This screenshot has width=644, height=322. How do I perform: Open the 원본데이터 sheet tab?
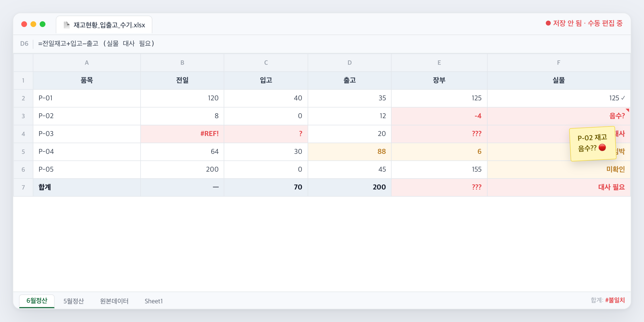pos(114,301)
